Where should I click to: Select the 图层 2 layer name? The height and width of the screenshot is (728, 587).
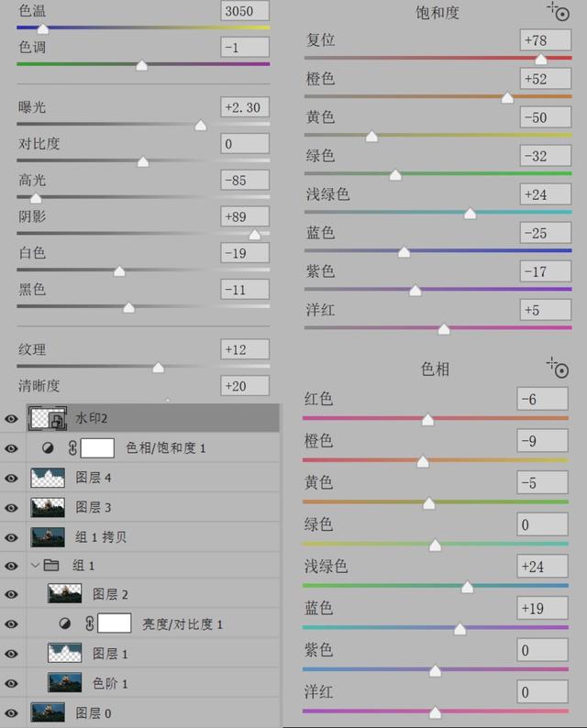click(110, 594)
